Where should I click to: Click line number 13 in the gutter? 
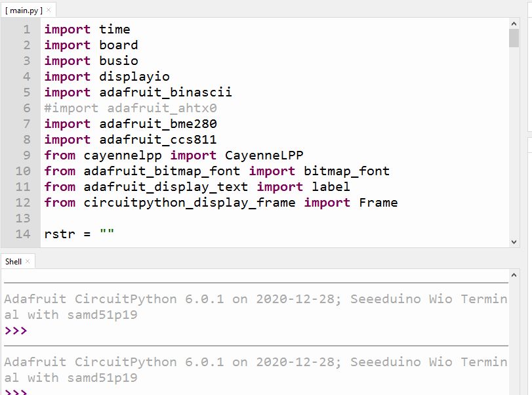click(x=23, y=218)
